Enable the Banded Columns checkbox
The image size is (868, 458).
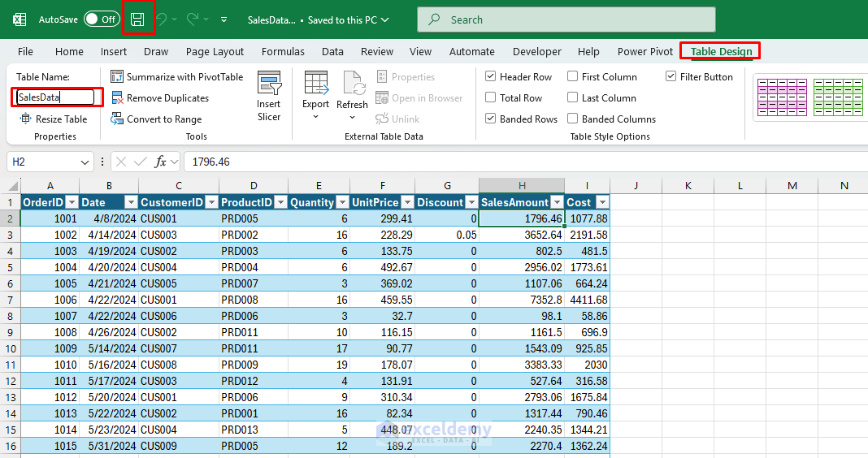(572, 119)
